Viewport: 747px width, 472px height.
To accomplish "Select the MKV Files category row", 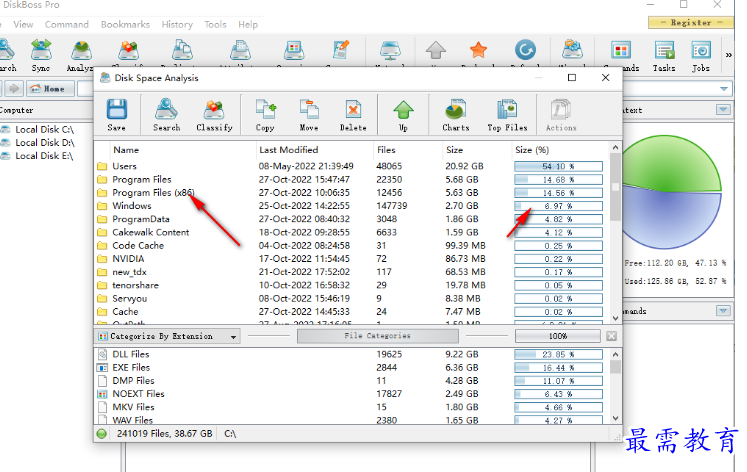I will pyautogui.click(x=352, y=407).
